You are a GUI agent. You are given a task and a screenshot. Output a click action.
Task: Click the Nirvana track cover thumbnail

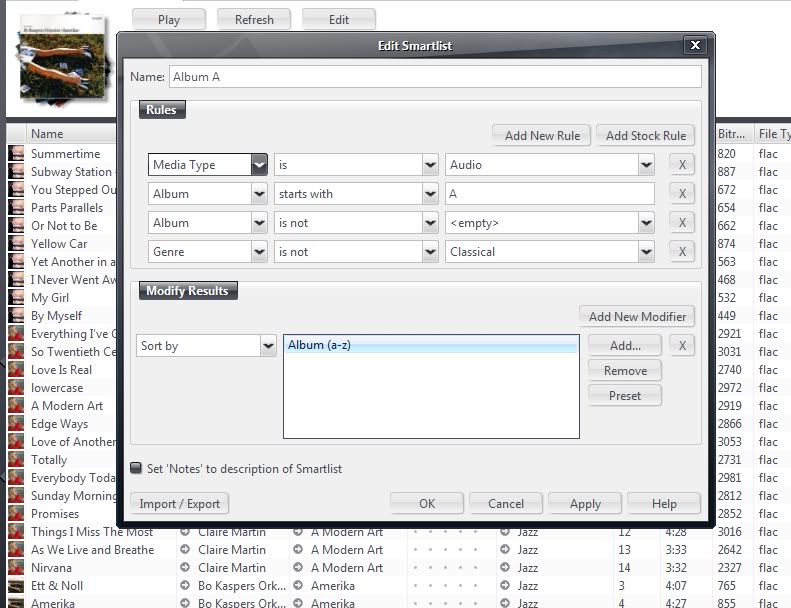coord(16,567)
